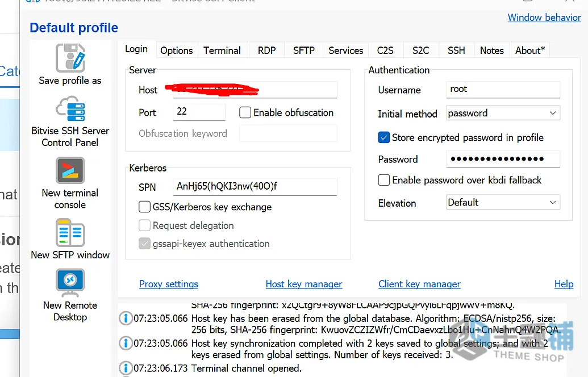Click the Host input field
The image size is (588, 377).
point(255,90)
